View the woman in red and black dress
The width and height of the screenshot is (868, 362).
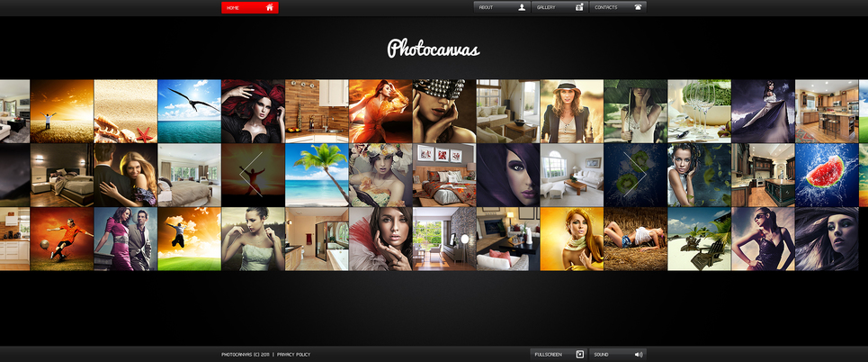click(253, 112)
